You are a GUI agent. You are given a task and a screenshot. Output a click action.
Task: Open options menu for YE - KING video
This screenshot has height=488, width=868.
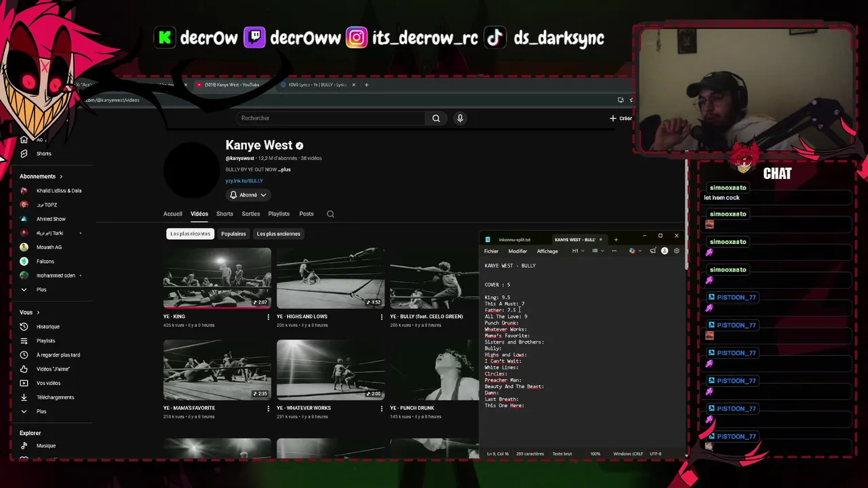coord(268,317)
